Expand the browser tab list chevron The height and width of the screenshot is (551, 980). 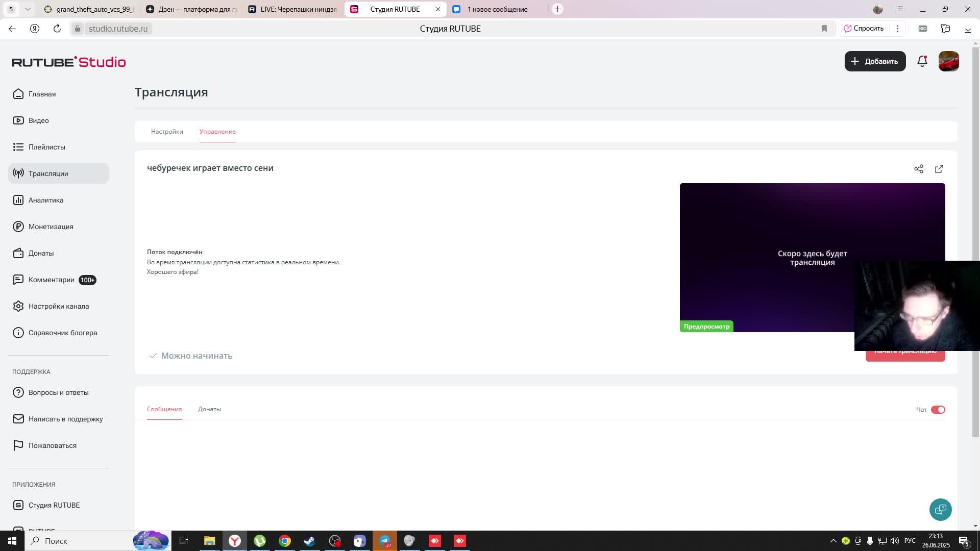(28, 9)
